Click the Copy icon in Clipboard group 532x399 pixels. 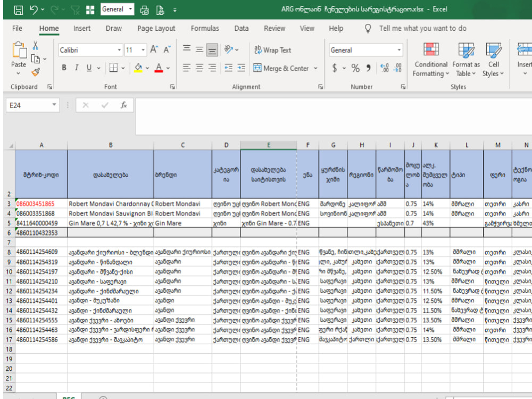[x=36, y=59]
